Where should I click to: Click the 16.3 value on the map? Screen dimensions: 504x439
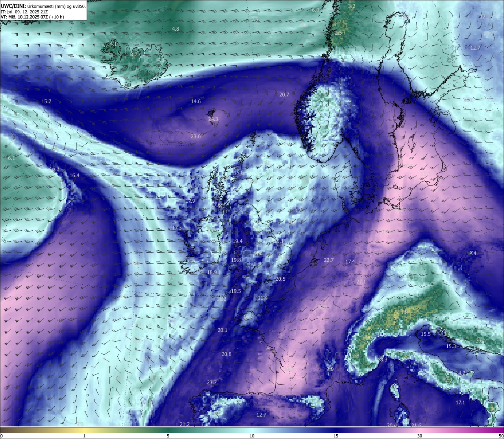point(54,169)
